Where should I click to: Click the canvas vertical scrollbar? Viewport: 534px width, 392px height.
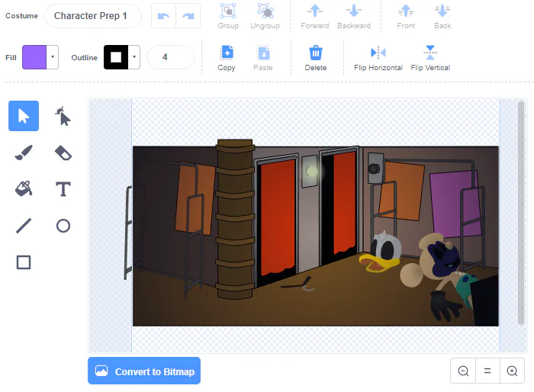(x=521, y=213)
